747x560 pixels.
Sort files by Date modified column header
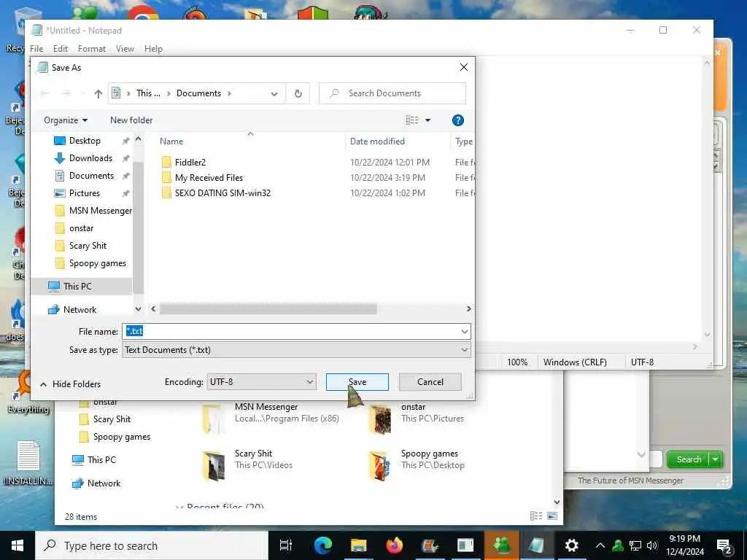coord(377,141)
